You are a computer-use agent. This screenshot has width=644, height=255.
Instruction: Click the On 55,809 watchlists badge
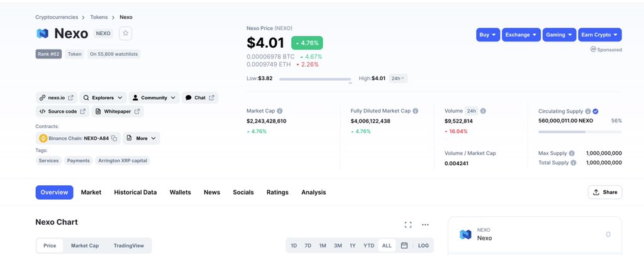[114, 54]
